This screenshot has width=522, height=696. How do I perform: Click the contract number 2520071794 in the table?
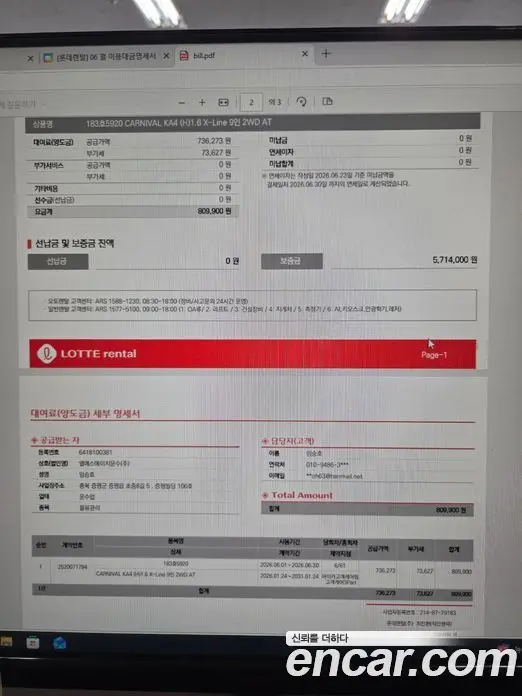coord(72,567)
